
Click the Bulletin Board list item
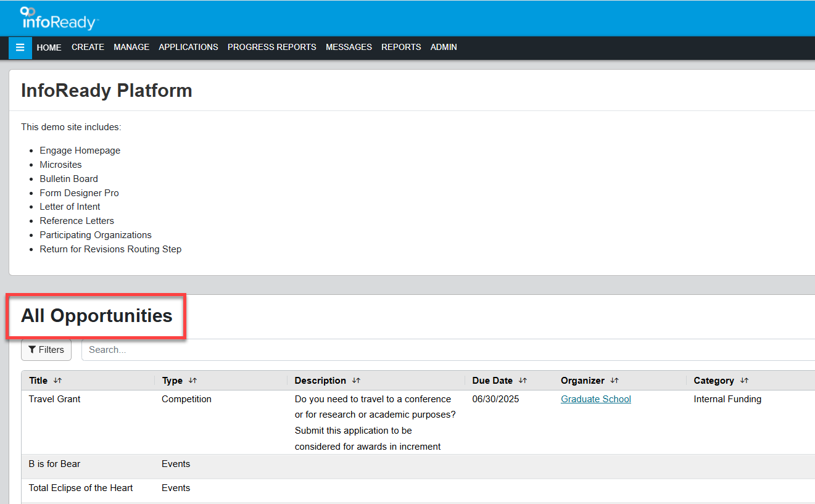pos(68,179)
